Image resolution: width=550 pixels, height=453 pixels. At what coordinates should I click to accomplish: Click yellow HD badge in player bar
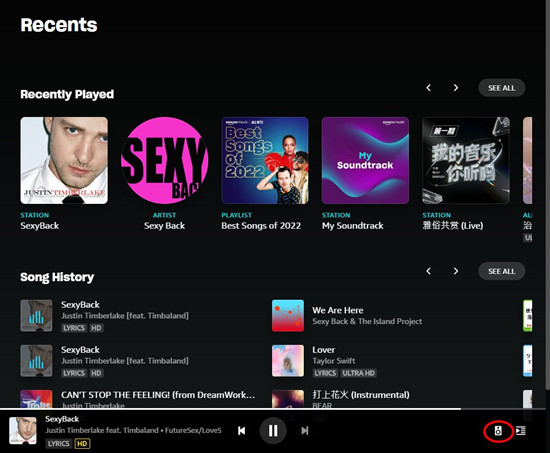82,444
